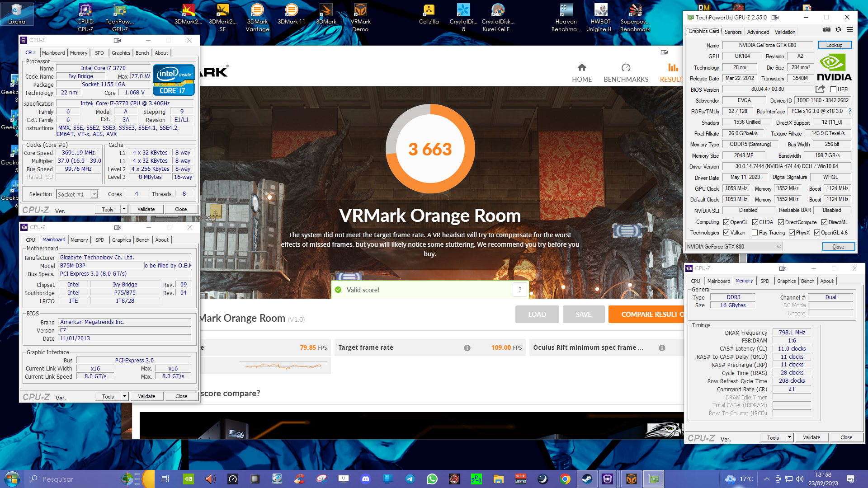
Task: Open VRMark BENCHMARKS section
Action: click(626, 73)
